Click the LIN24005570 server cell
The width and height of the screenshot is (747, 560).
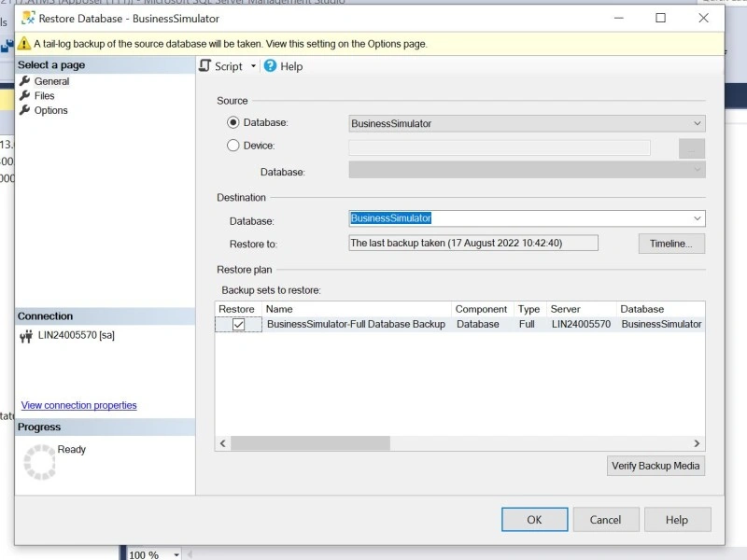[581, 324]
